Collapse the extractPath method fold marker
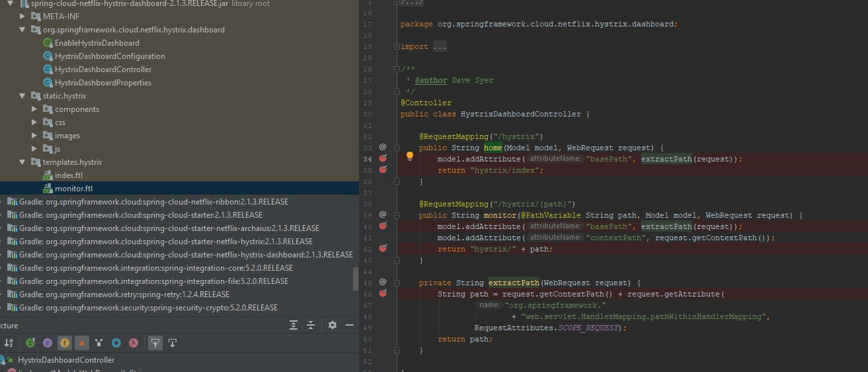The image size is (868, 372). click(x=396, y=282)
